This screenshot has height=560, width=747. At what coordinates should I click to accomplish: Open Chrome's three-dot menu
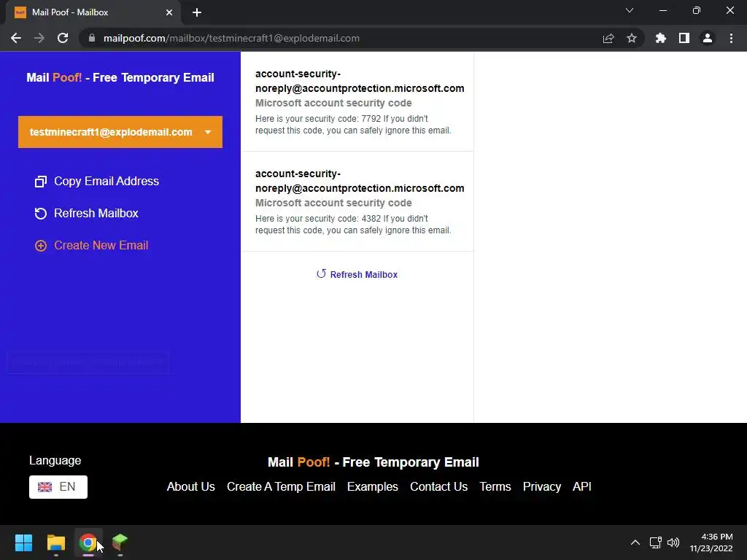[x=731, y=38]
